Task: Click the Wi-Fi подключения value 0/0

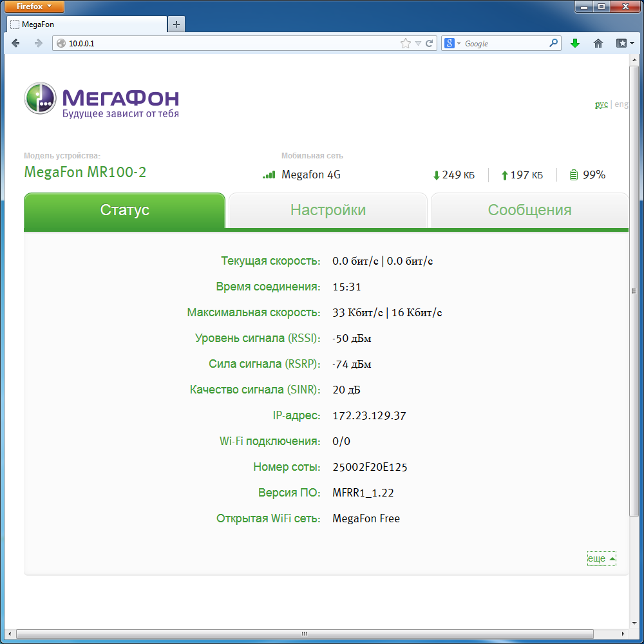Action: point(341,442)
